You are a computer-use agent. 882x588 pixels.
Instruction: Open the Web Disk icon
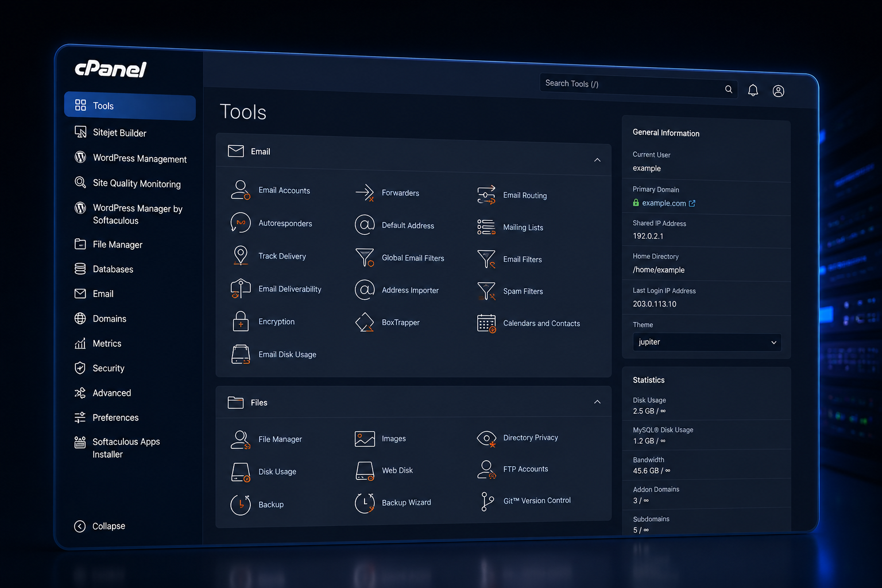(x=365, y=470)
